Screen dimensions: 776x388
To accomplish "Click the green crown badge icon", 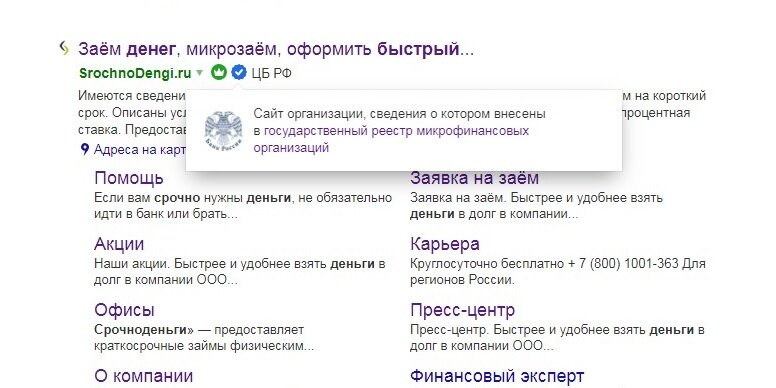I will click(219, 73).
